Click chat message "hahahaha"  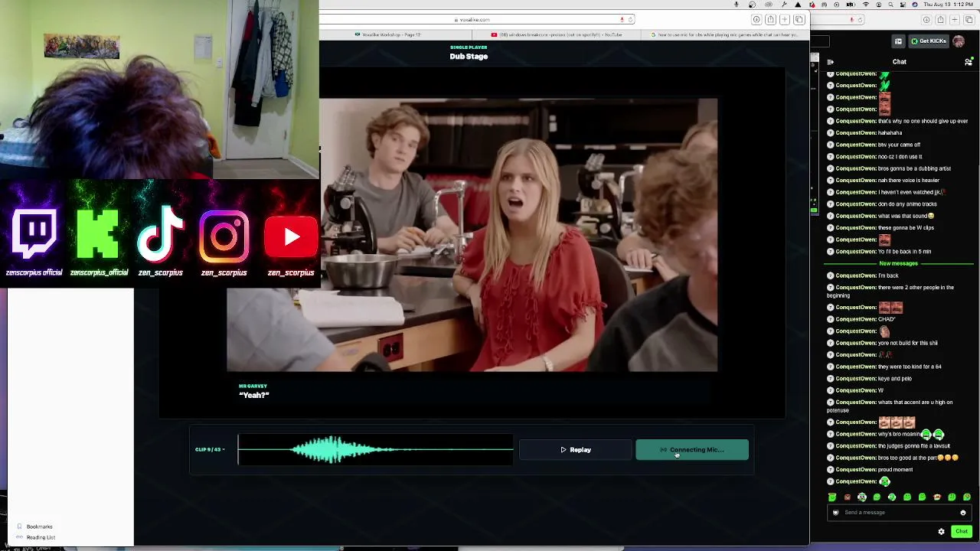890,133
